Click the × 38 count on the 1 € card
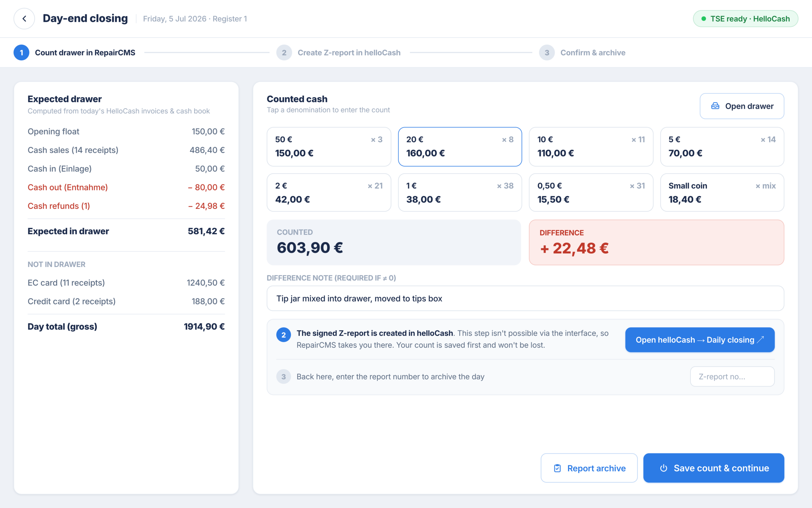 point(505,186)
